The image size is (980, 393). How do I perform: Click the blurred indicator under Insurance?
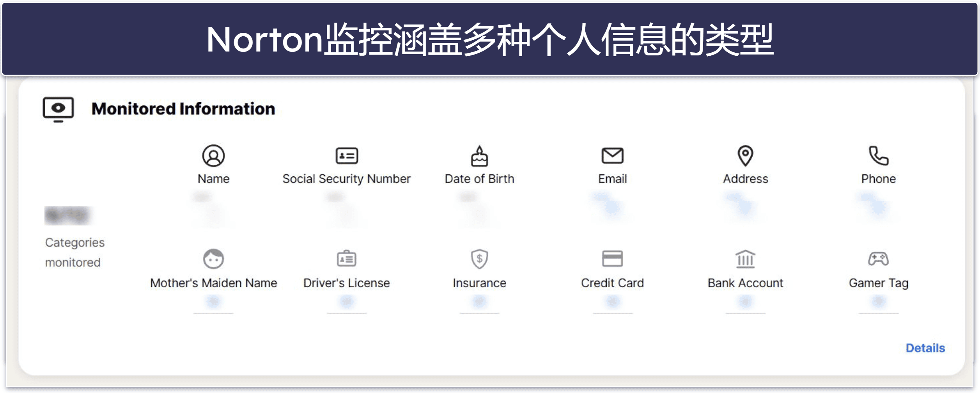[x=479, y=301]
